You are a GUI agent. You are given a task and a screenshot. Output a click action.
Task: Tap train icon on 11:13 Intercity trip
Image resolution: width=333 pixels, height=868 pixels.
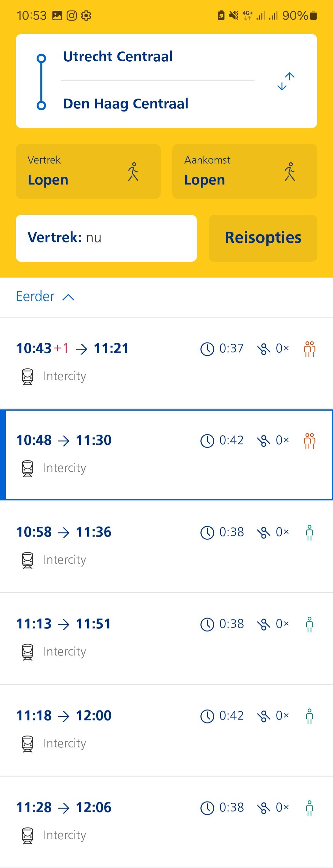click(x=28, y=652)
